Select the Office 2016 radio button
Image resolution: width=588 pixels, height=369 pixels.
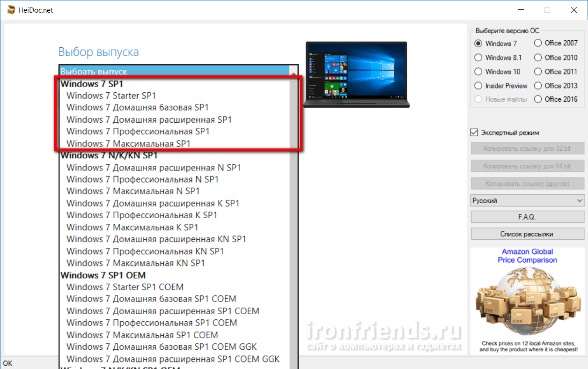538,99
